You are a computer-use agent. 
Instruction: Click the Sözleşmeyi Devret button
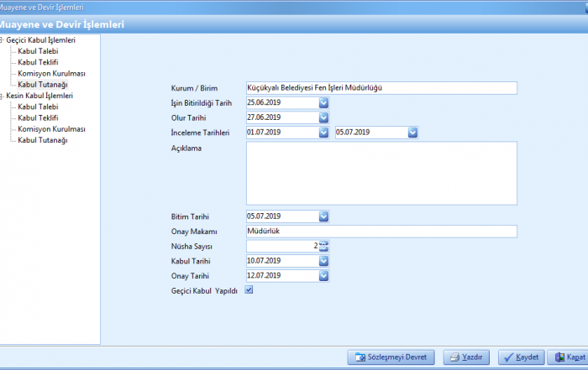click(x=391, y=357)
